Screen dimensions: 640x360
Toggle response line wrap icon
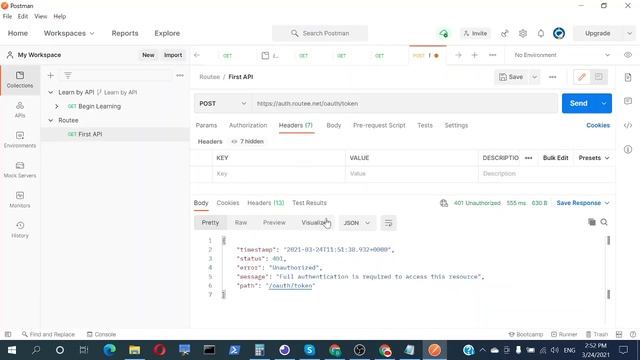[388, 223]
